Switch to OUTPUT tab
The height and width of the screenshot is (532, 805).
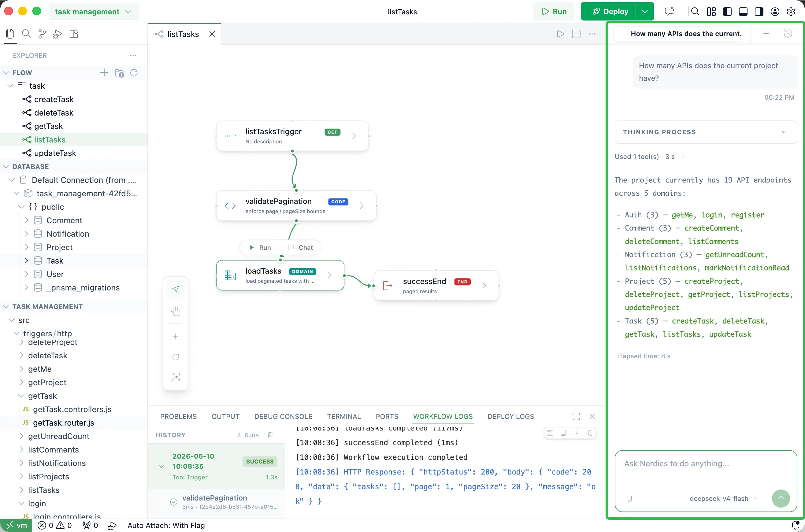point(225,416)
